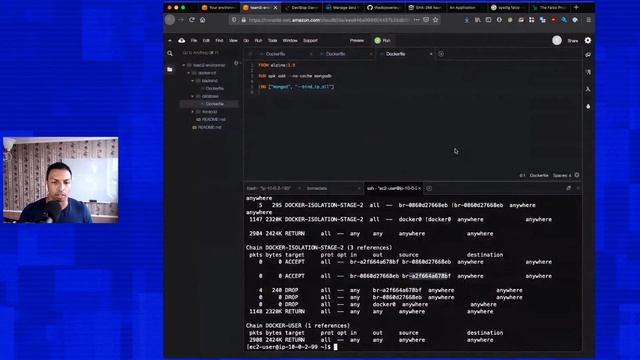Collapse the backend folder
This screenshot has width=640, height=360.
pyautogui.click(x=193, y=81)
